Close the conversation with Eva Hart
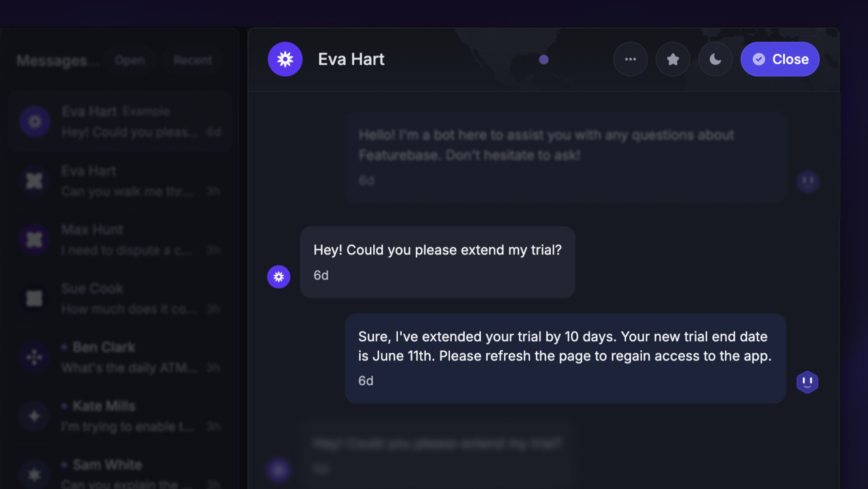Image resolution: width=868 pixels, height=489 pixels. click(780, 59)
